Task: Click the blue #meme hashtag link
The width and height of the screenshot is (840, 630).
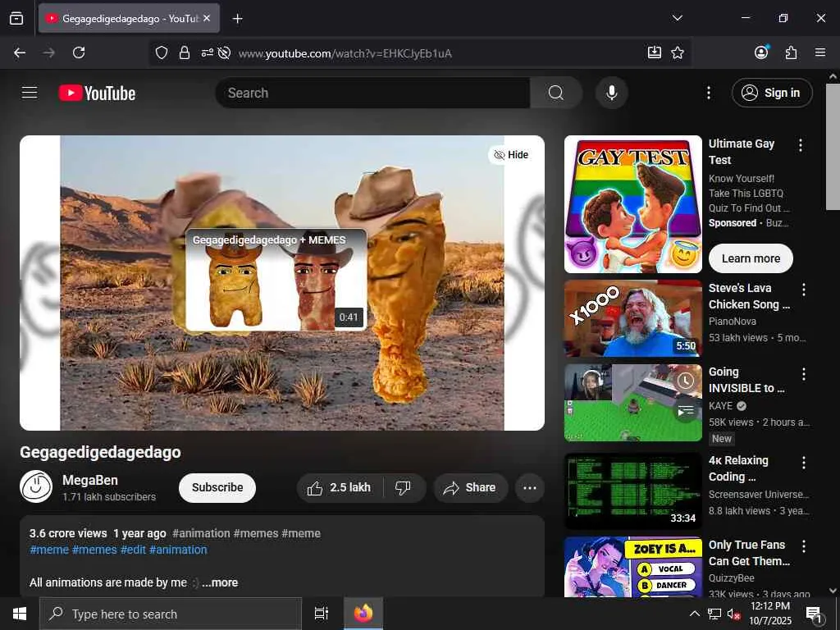Action: [49, 550]
